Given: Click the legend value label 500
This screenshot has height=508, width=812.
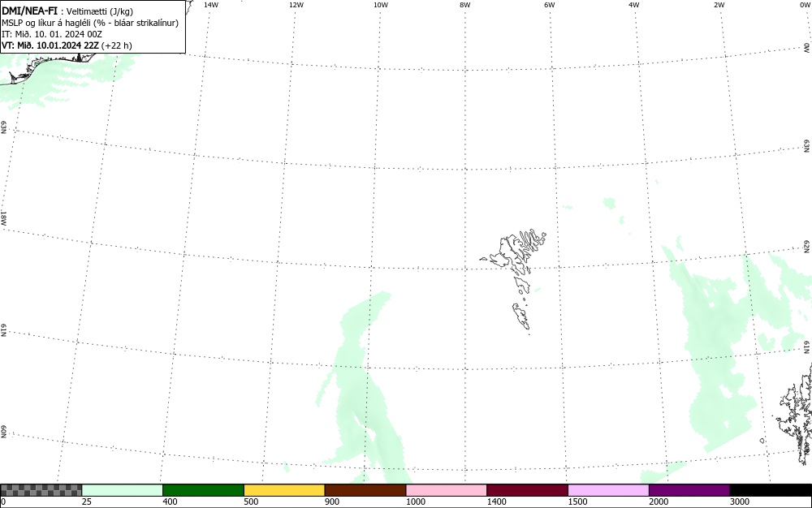Looking at the screenshot, I should point(251,502).
